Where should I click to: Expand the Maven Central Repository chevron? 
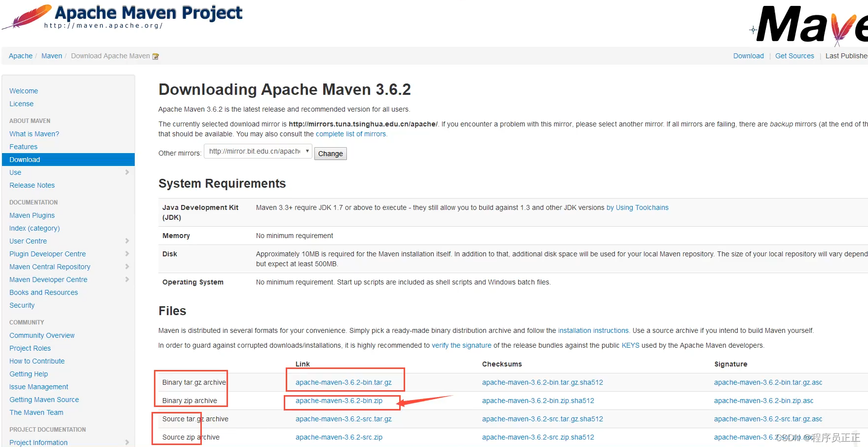point(127,267)
